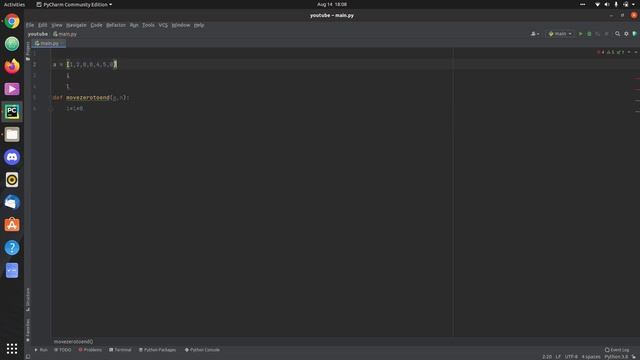Image resolution: width=640 pixels, height=360 pixels.
Task: Click Run with Coverage icon in toolbar
Action: tap(598, 34)
